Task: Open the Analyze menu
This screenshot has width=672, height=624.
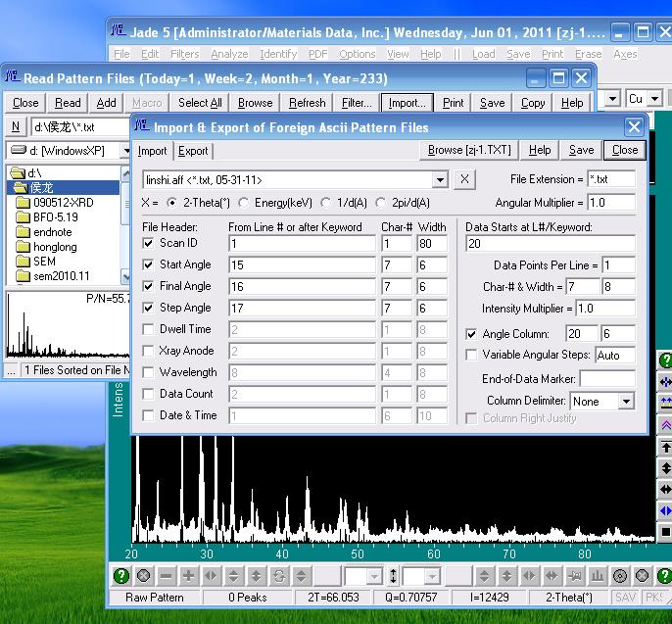Action: [229, 54]
